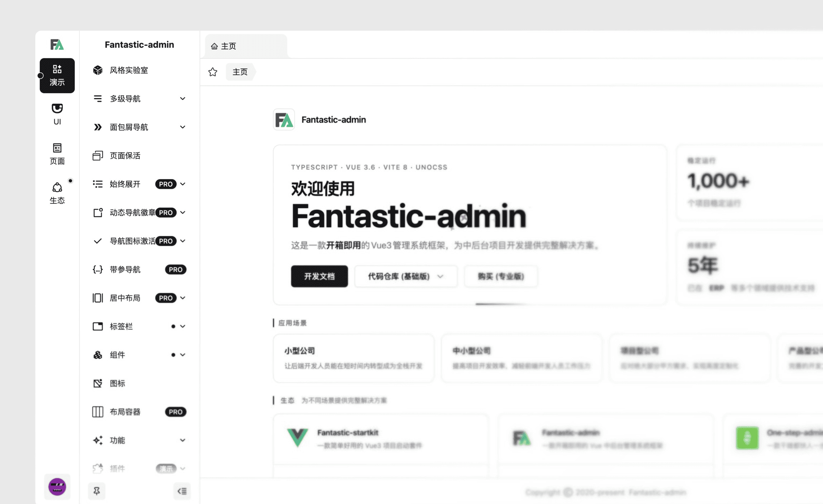Expand the 功能 submenu chevron
The image size is (823, 504).
182,440
